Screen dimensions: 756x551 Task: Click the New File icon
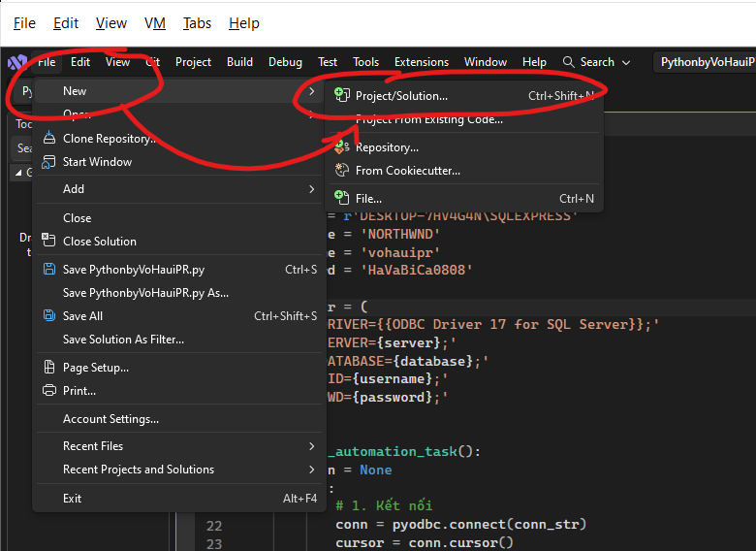pos(340,199)
